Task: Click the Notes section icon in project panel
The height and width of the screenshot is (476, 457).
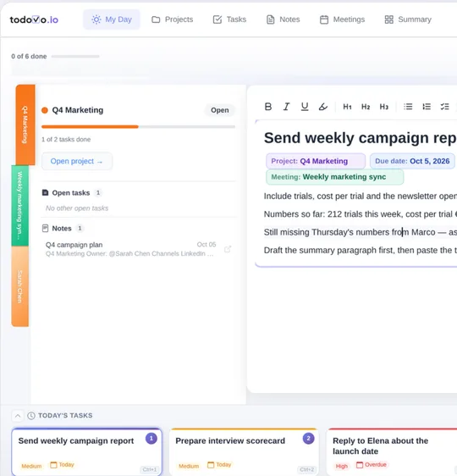Action: point(45,229)
